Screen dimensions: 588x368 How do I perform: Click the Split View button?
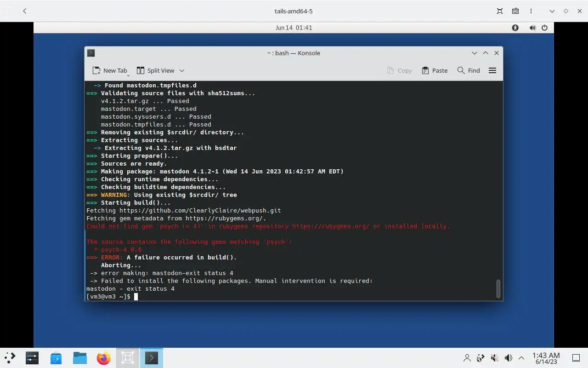[x=156, y=70]
